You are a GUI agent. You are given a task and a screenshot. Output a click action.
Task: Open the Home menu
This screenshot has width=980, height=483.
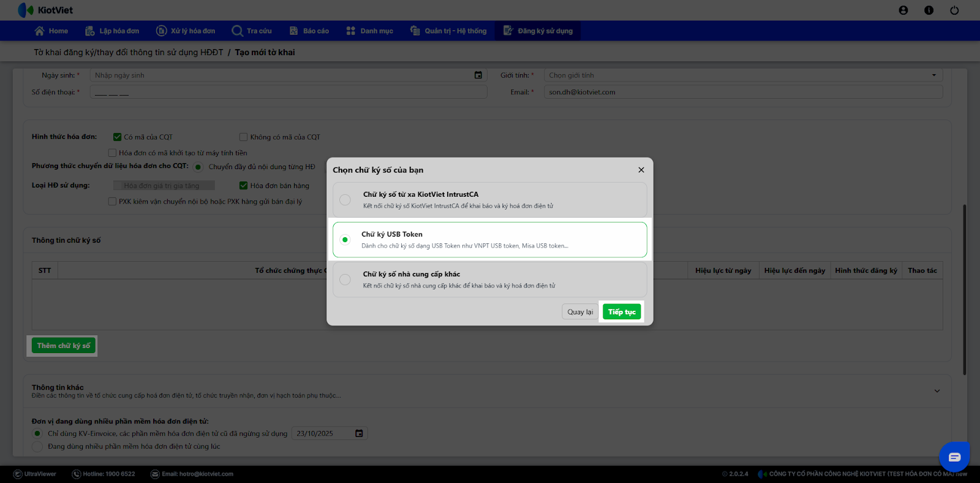[51, 31]
